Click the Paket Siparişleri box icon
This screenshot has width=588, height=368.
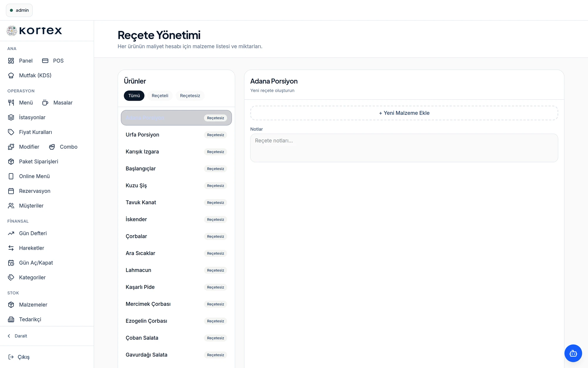11,162
